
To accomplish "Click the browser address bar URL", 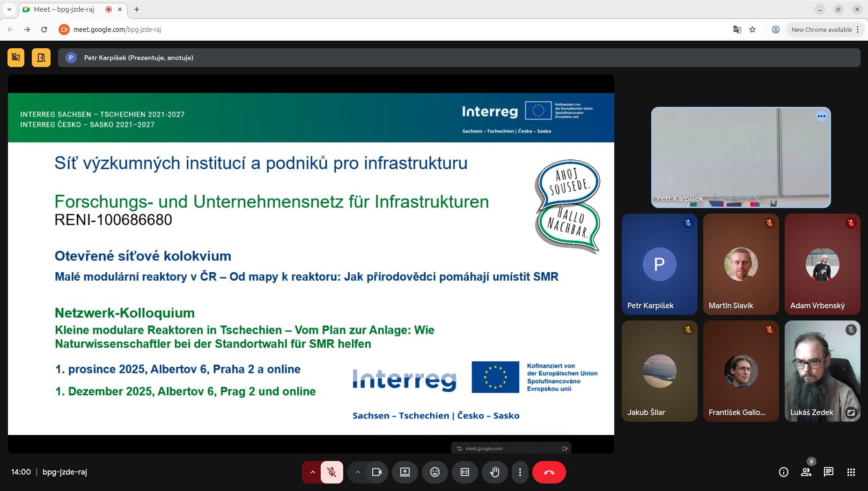I will [x=117, y=30].
